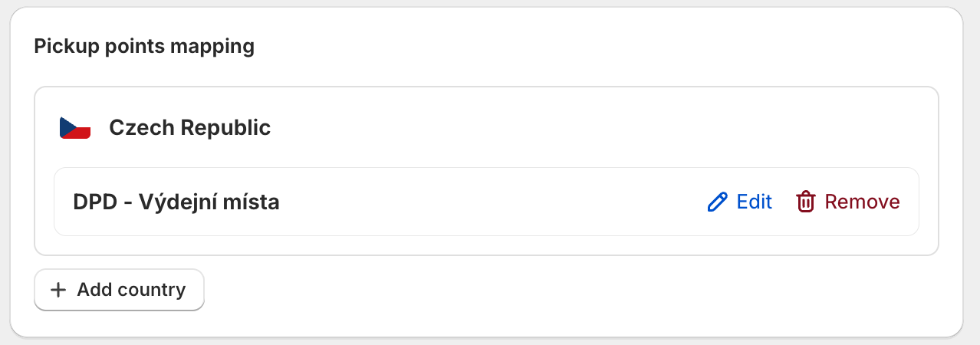Click the Czech Republic flag icon
The width and height of the screenshot is (980, 345).
(75, 128)
